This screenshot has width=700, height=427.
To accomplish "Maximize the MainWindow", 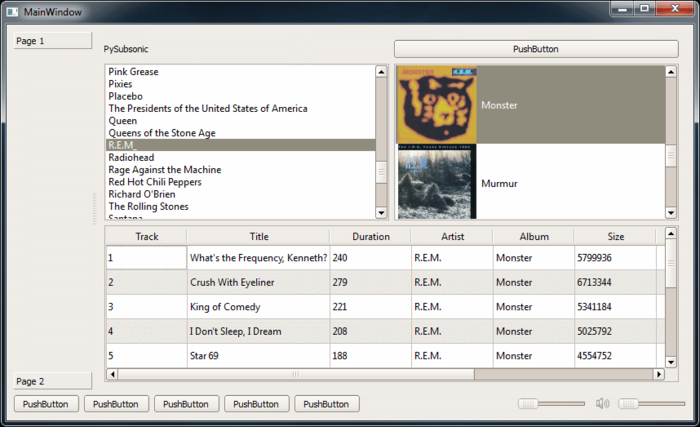I will tap(645, 8).
